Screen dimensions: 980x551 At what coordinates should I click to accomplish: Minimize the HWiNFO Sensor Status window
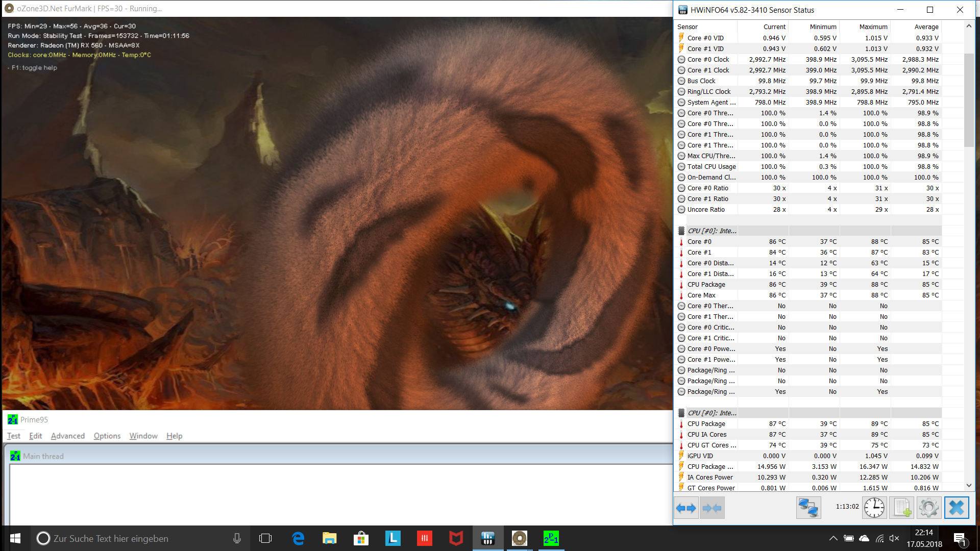click(x=900, y=10)
